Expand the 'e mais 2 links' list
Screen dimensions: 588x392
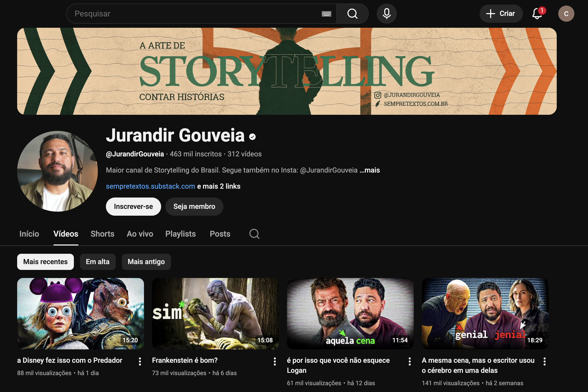pos(219,186)
